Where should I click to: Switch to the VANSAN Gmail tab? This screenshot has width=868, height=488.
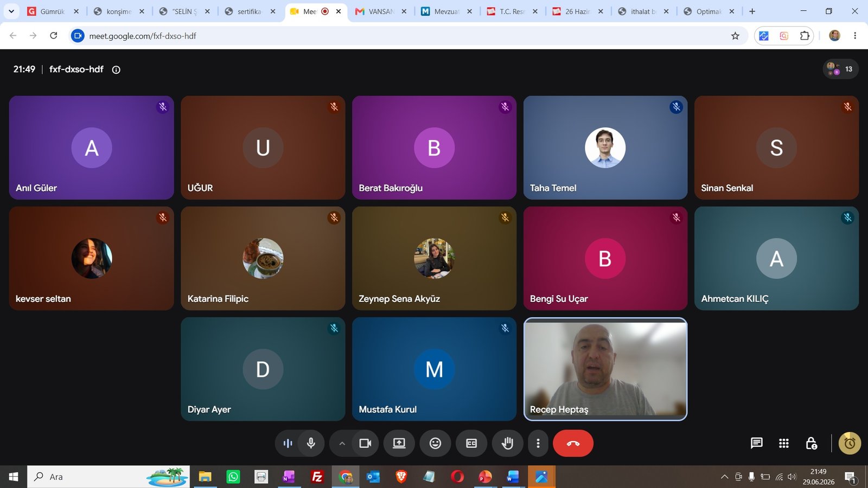[381, 11]
